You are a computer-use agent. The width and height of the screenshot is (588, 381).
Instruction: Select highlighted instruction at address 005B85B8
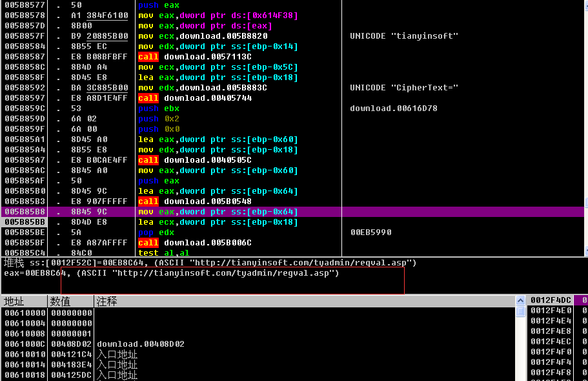[218, 212]
